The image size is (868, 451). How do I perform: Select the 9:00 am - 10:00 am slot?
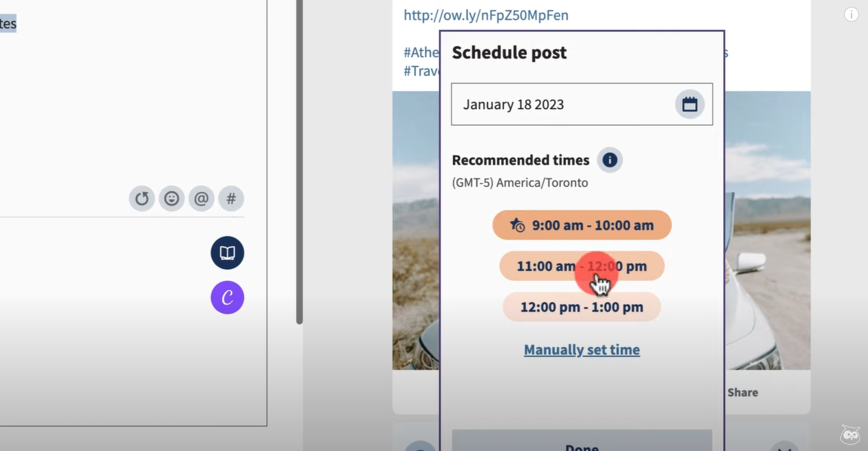click(x=582, y=225)
